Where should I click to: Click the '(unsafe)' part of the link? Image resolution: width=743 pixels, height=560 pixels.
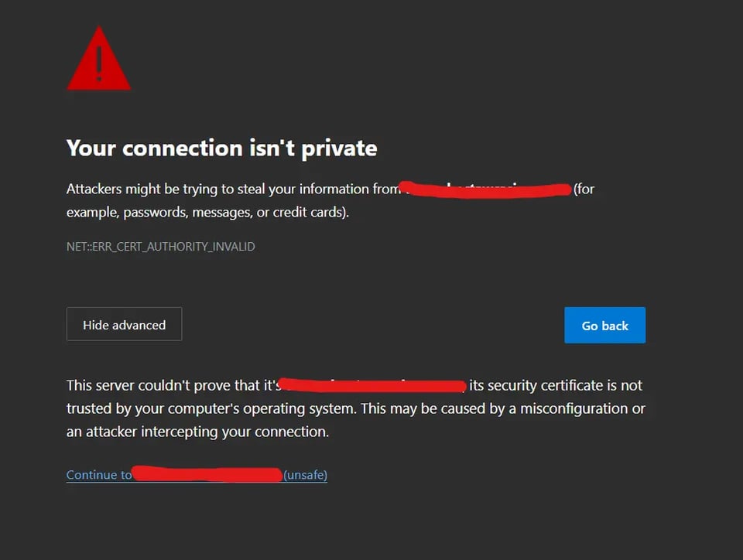tap(305, 475)
